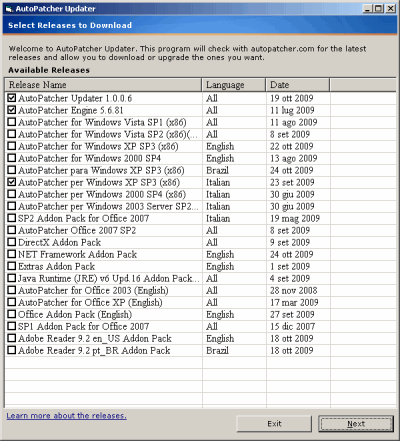Enable AutoPatcher para Windows XP SP3 checkbox
The image size is (400, 441).
[x=12, y=170]
